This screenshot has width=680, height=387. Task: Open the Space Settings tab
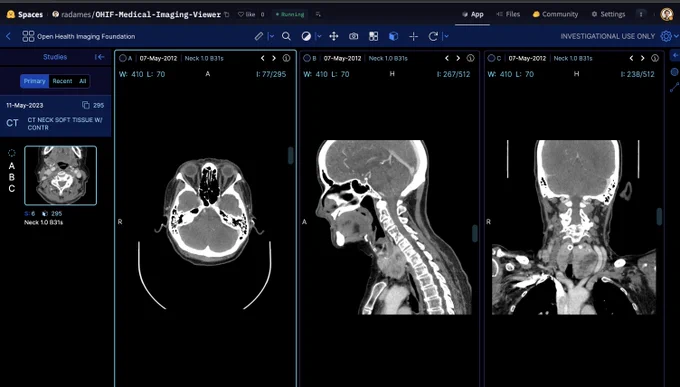click(608, 14)
